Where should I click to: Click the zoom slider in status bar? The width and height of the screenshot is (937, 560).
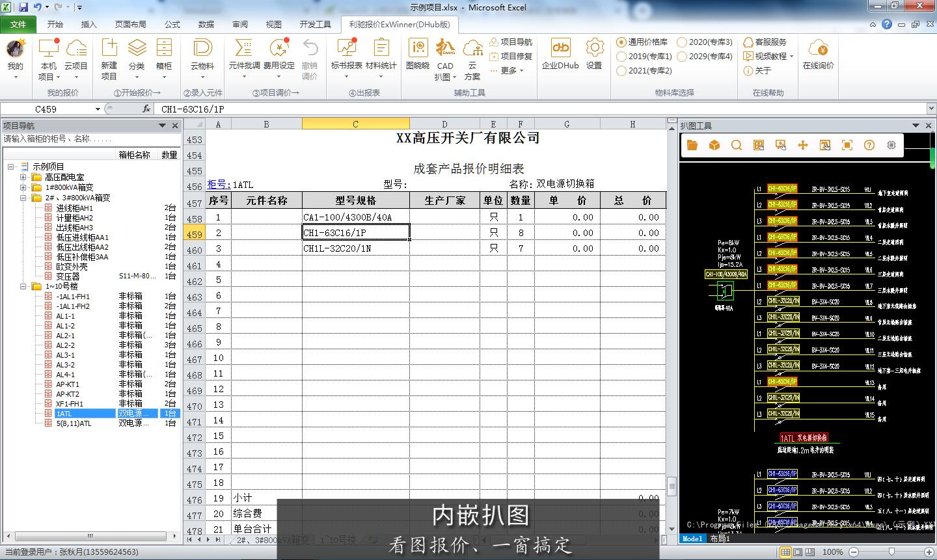click(x=891, y=552)
